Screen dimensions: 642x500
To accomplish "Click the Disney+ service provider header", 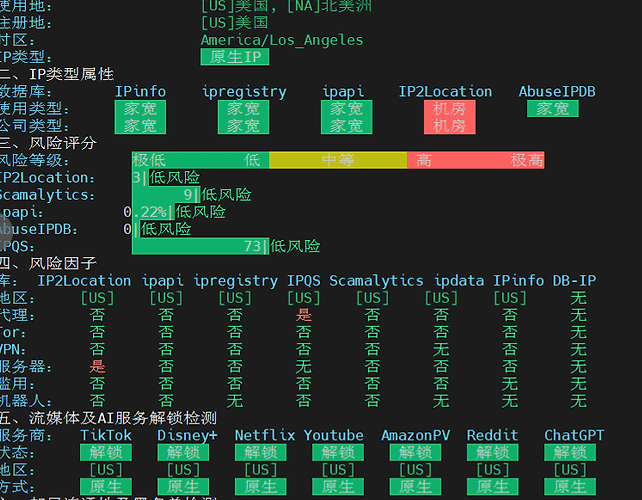I will point(187,435).
